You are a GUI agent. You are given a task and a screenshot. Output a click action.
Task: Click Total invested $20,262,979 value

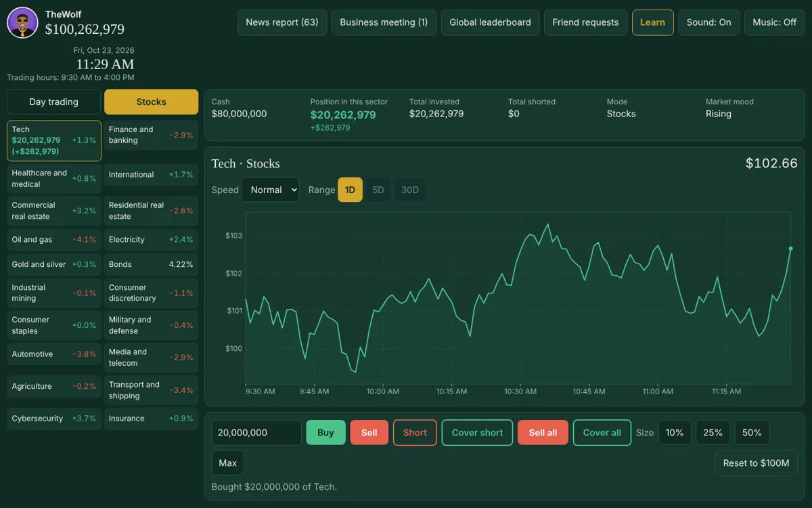tap(436, 114)
